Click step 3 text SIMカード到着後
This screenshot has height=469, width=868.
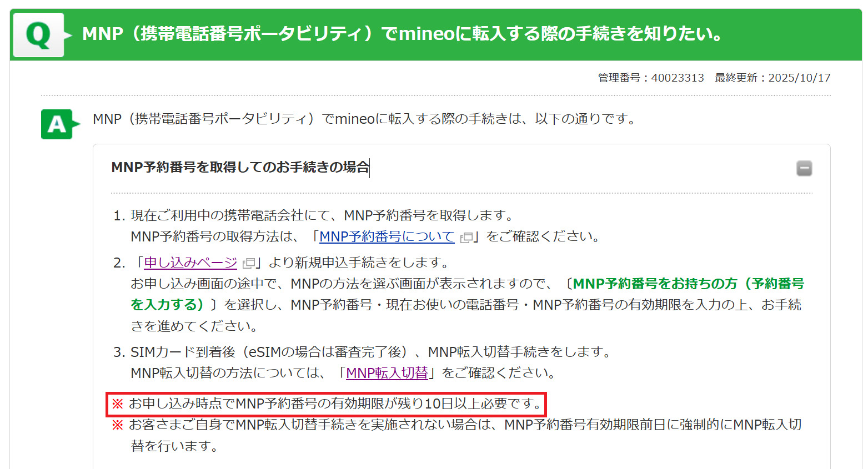click(370, 352)
